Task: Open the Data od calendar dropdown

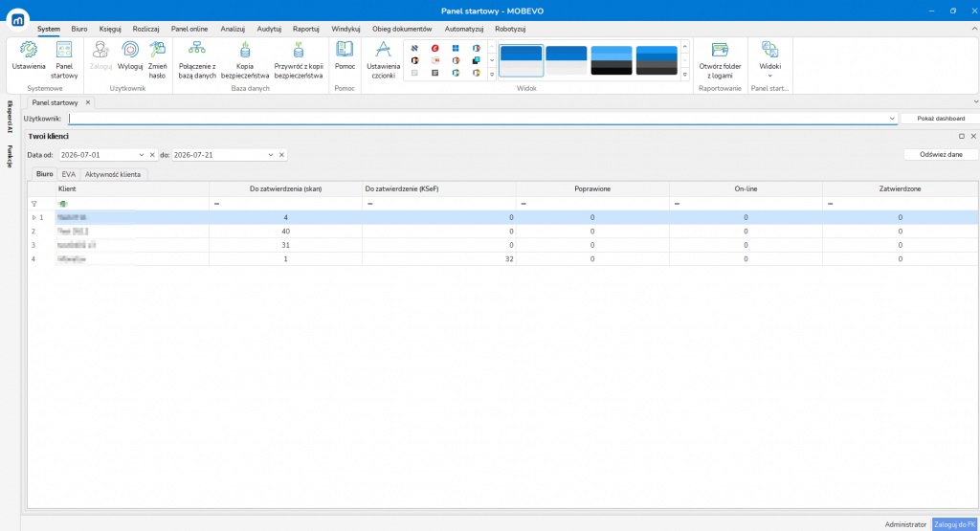Action: [x=142, y=155]
